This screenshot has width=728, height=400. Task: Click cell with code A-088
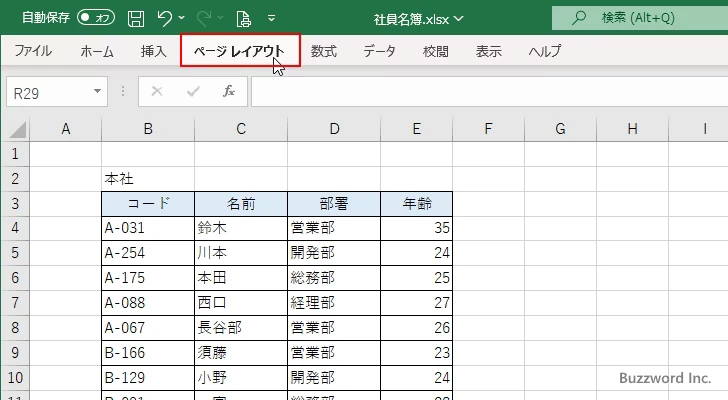tap(148, 303)
